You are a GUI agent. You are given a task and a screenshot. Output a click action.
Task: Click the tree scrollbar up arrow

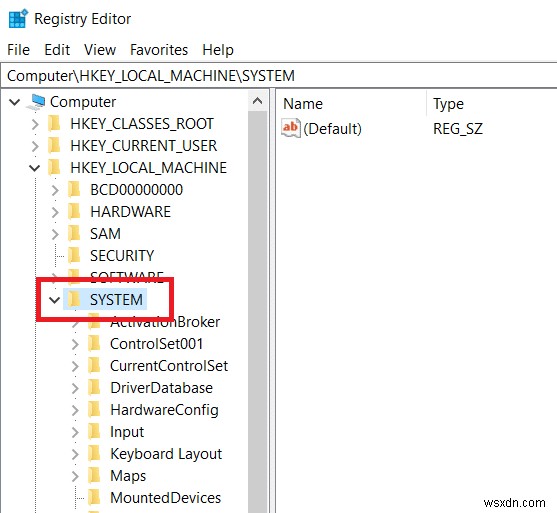pyautogui.click(x=257, y=101)
